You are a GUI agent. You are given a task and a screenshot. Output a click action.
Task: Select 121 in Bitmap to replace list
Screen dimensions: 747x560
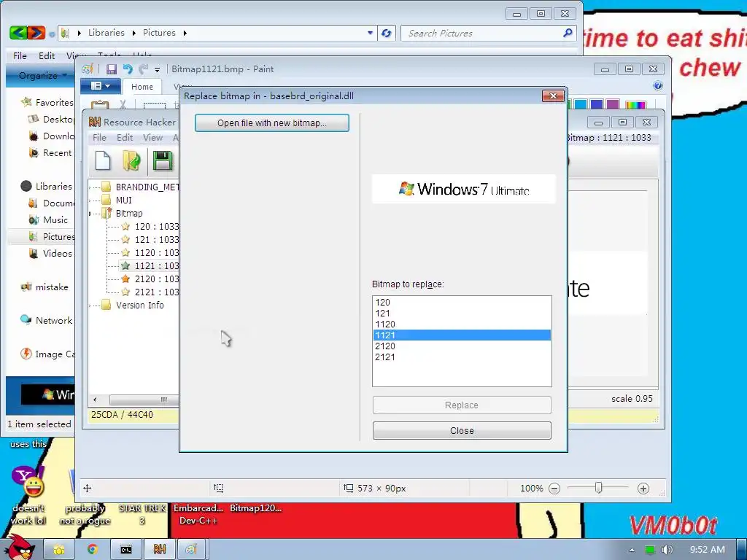click(462, 314)
